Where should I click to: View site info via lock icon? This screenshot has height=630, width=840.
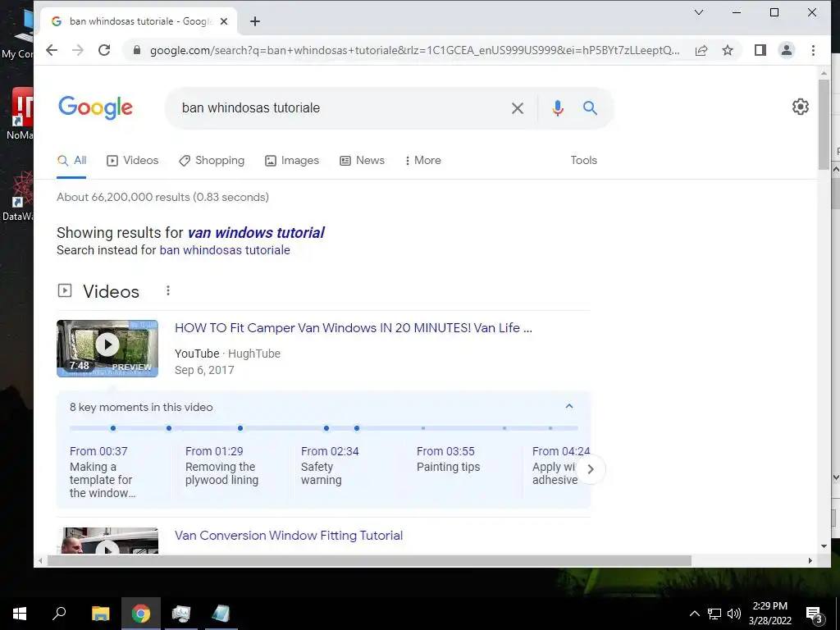(x=137, y=50)
